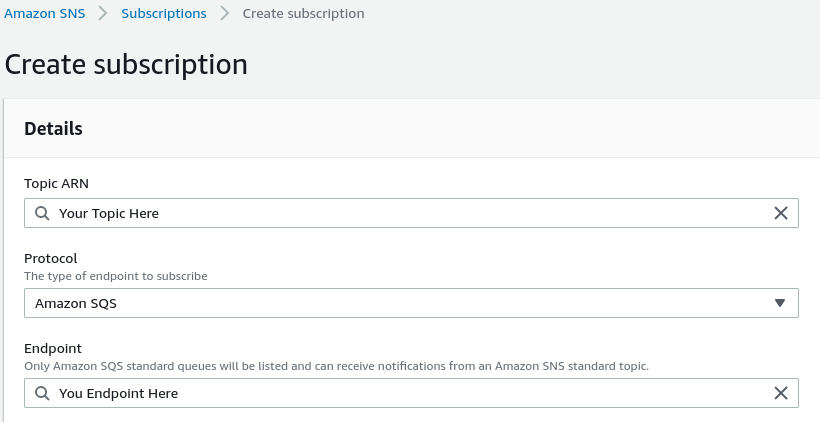Click the Topic ARN label
This screenshot has width=820, height=422.
[57, 183]
